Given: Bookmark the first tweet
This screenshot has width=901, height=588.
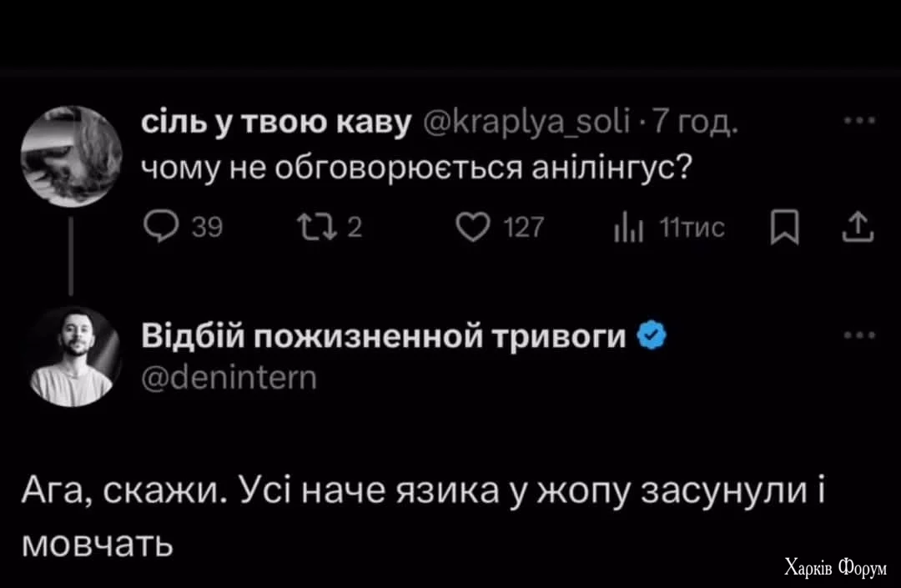Looking at the screenshot, I should (791, 227).
